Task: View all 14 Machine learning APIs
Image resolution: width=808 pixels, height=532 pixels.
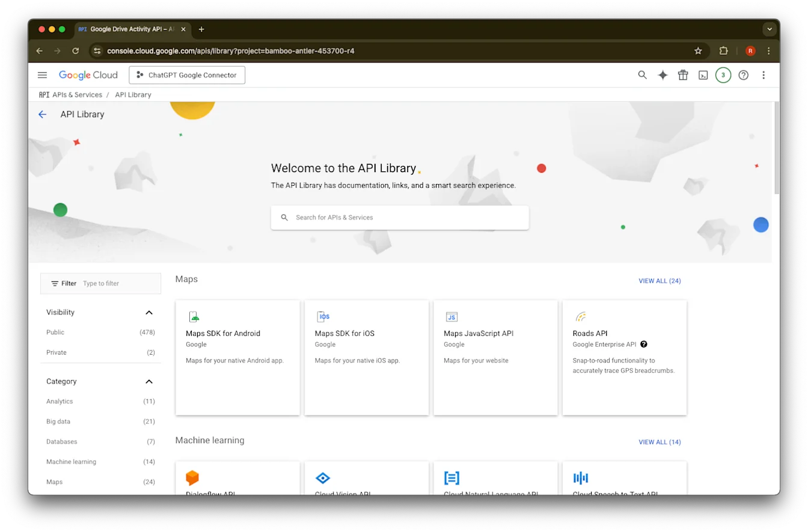Action: point(660,442)
